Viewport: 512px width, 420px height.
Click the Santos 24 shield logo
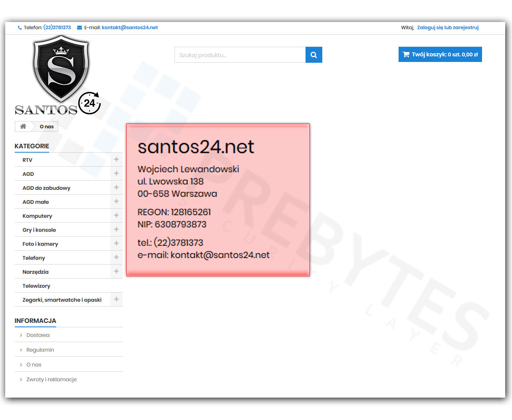pyautogui.click(x=58, y=75)
